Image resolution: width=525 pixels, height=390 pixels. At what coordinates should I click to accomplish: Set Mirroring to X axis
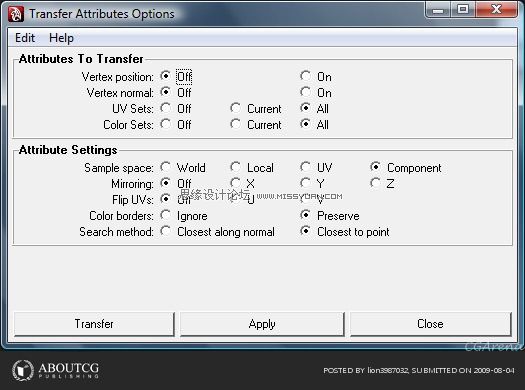[235, 183]
